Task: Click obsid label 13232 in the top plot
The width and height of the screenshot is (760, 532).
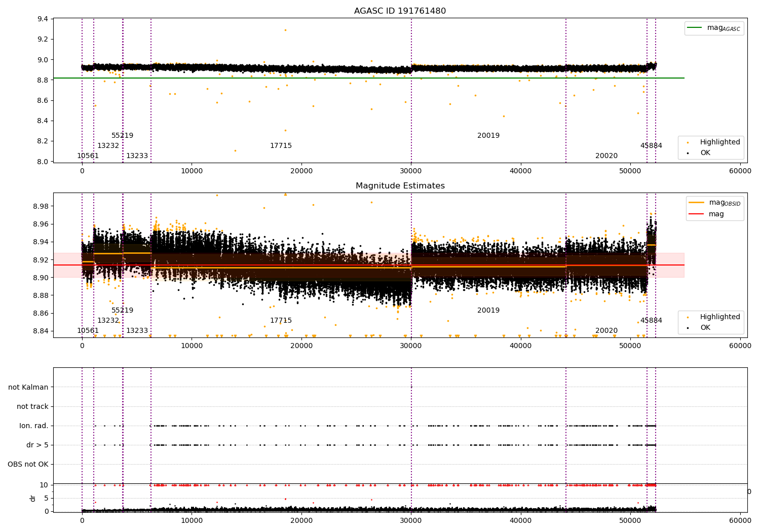Action: click(x=108, y=145)
